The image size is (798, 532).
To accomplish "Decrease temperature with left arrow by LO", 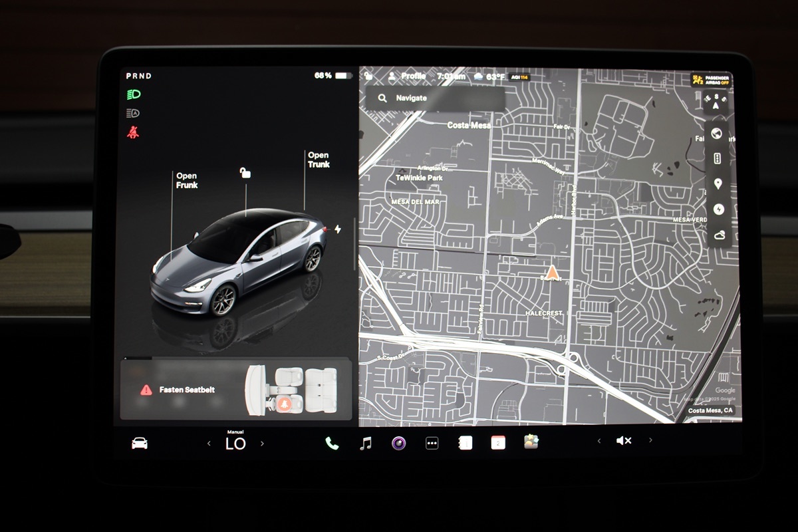I will (209, 444).
